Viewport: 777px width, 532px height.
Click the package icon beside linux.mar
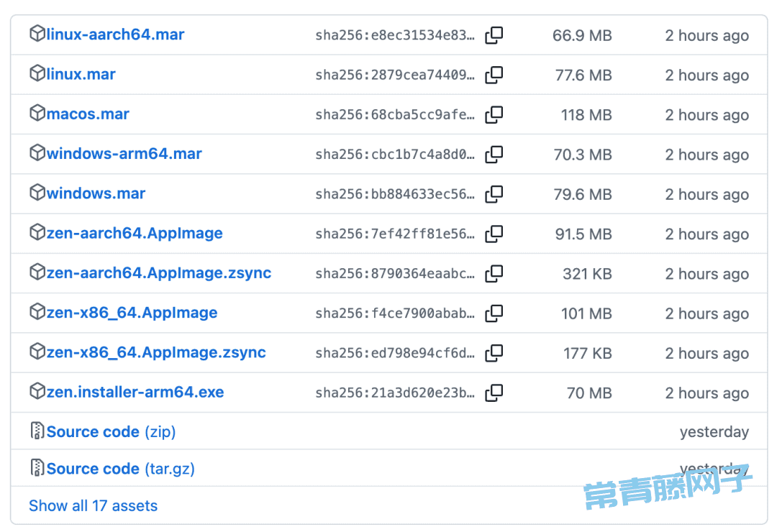(37, 73)
